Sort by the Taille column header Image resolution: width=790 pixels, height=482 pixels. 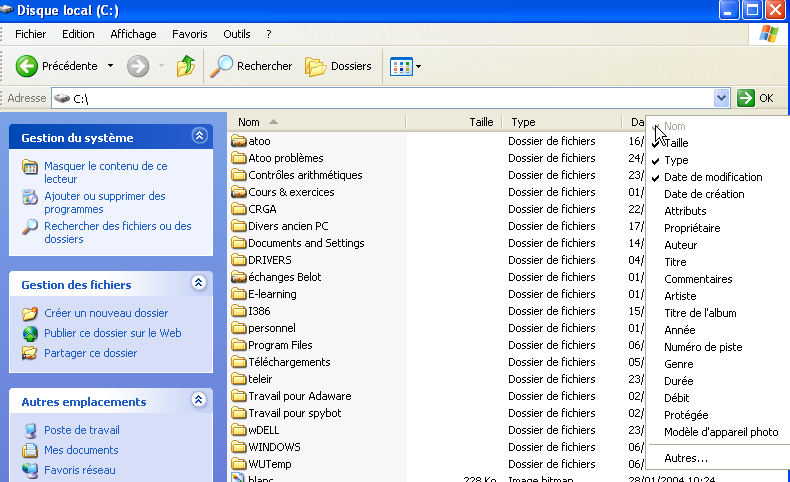[454, 122]
